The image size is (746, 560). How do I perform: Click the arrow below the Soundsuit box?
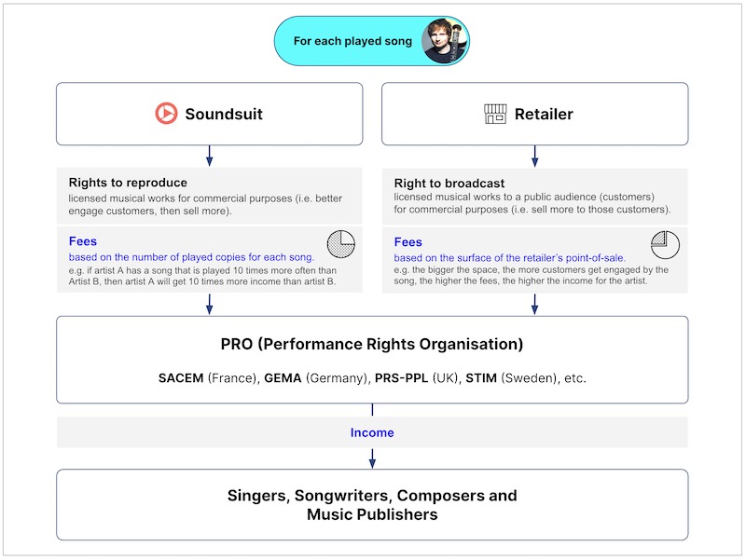pyautogui.click(x=209, y=156)
